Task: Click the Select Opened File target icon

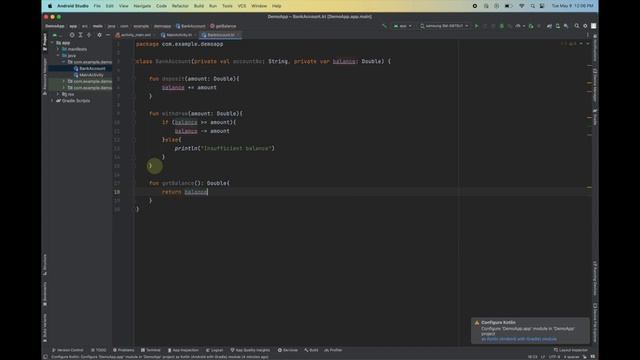Action: [x=72, y=35]
